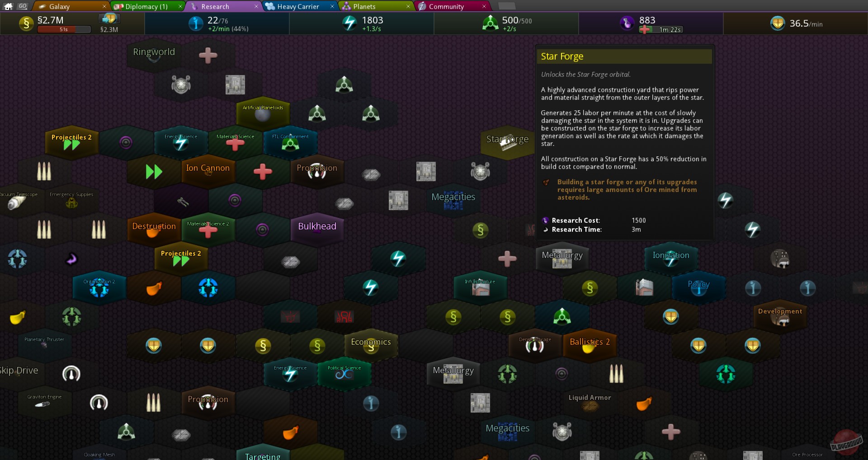Click the GO button beside Home
The height and width of the screenshot is (460, 868).
[23, 6]
